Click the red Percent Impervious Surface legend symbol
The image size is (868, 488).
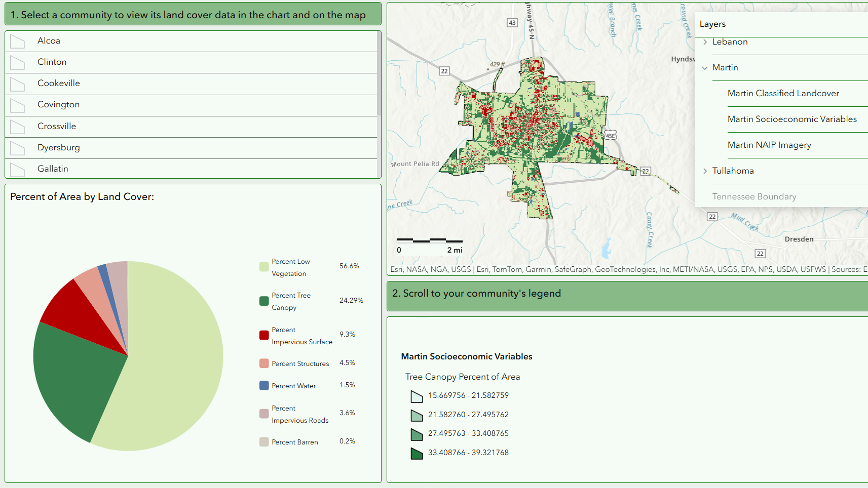[x=263, y=335]
